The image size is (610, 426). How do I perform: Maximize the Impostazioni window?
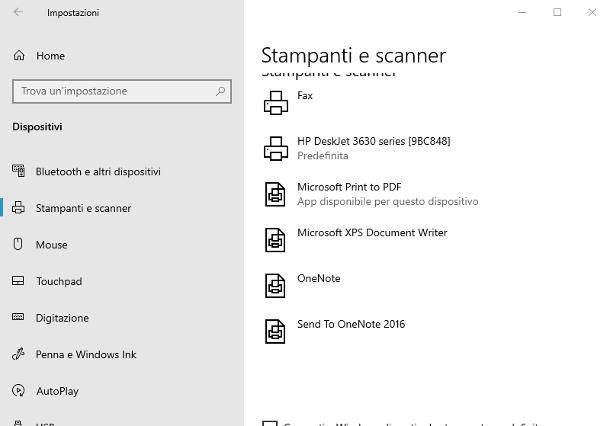coord(557,12)
